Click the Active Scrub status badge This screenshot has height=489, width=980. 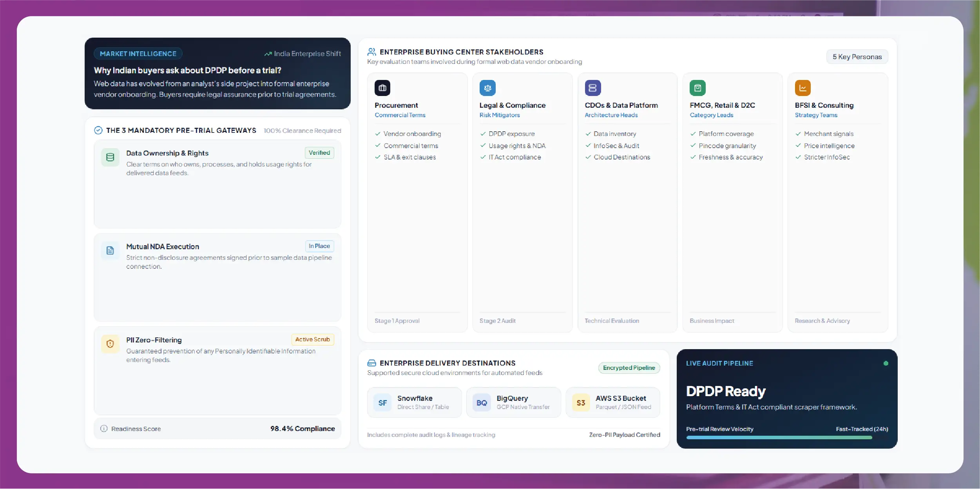(x=312, y=339)
